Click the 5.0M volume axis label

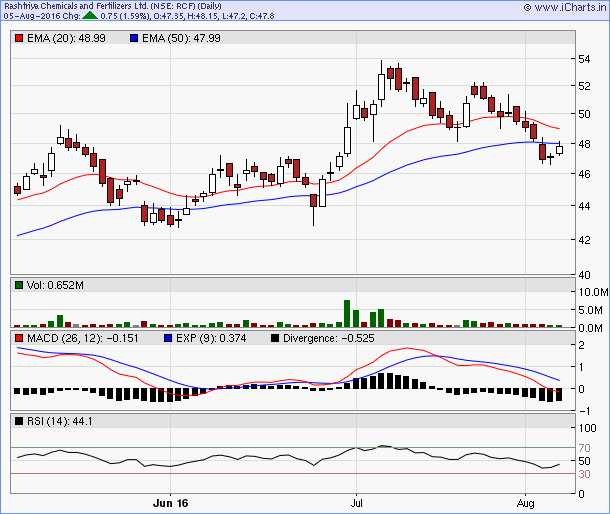click(590, 310)
